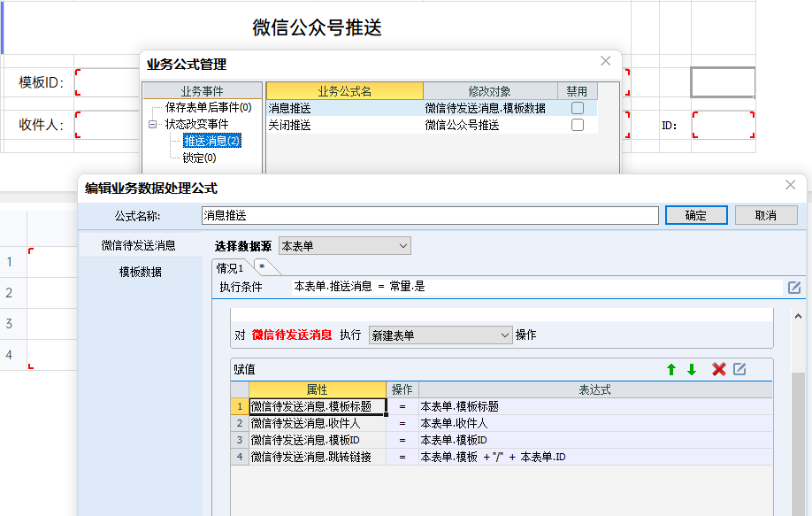Image resolution: width=812 pixels, height=516 pixels.
Task: Open the 新建表单 operation dropdown
Action: (440, 335)
